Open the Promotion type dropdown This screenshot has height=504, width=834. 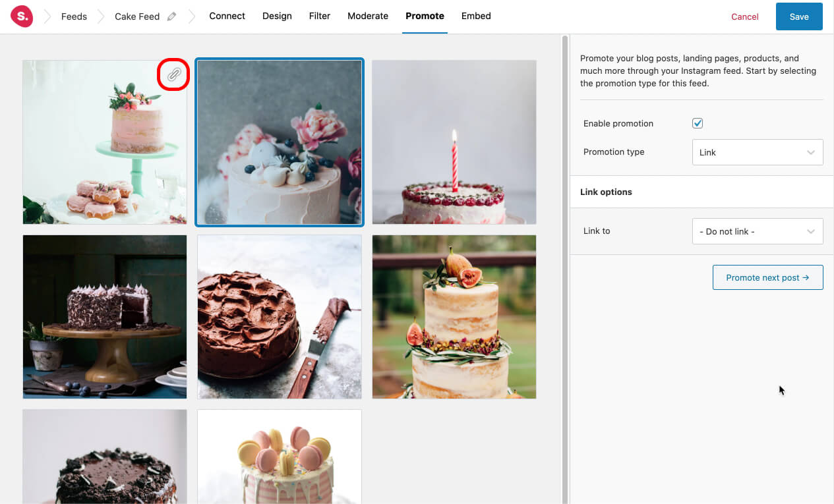click(x=758, y=152)
